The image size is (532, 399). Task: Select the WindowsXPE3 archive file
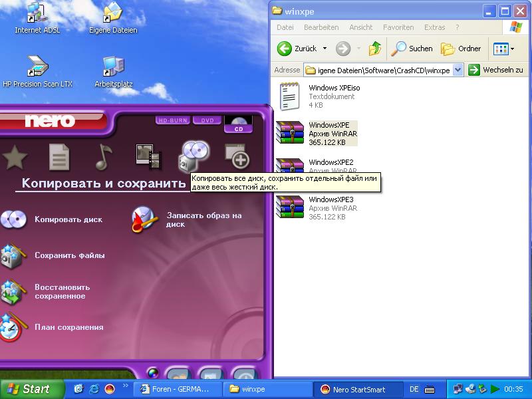click(317, 208)
